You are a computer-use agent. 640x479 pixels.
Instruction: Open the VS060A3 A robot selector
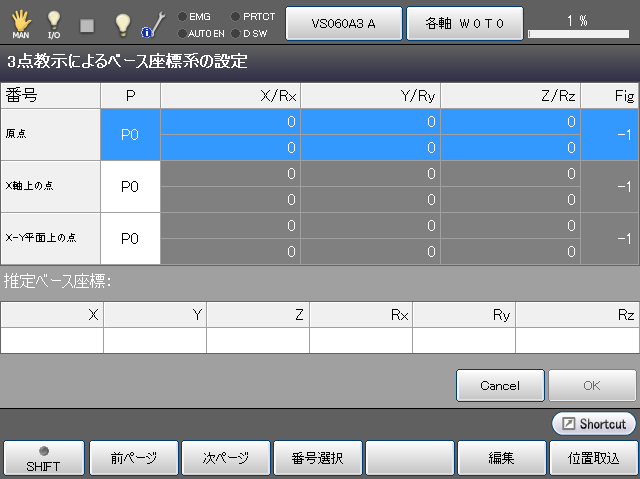[343, 23]
